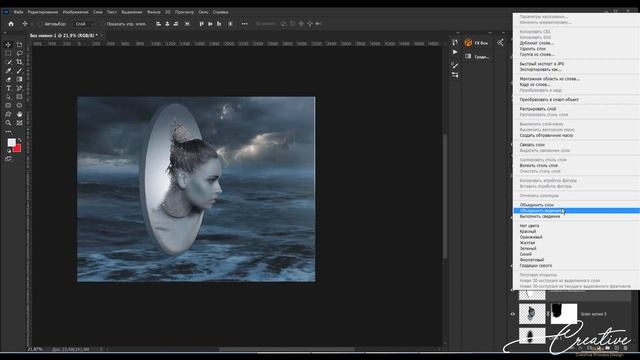
Task: Open the Слой auto-select dropdown
Action: click(x=84, y=24)
